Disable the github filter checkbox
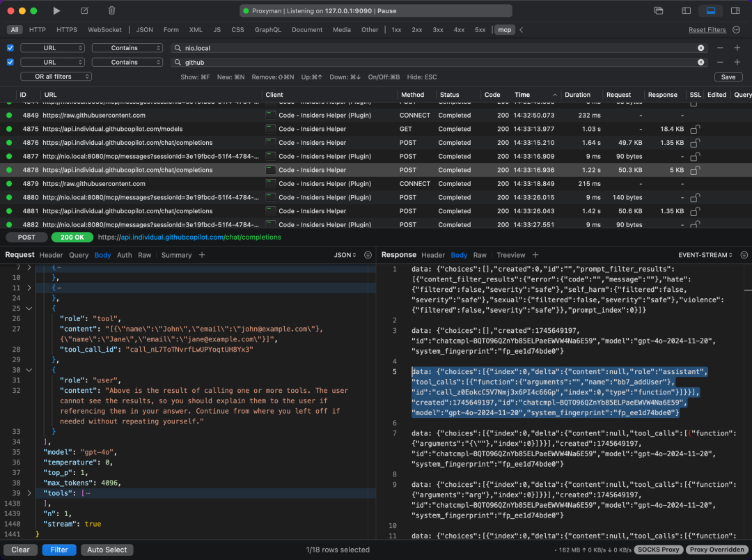752x560 pixels. 10,62
